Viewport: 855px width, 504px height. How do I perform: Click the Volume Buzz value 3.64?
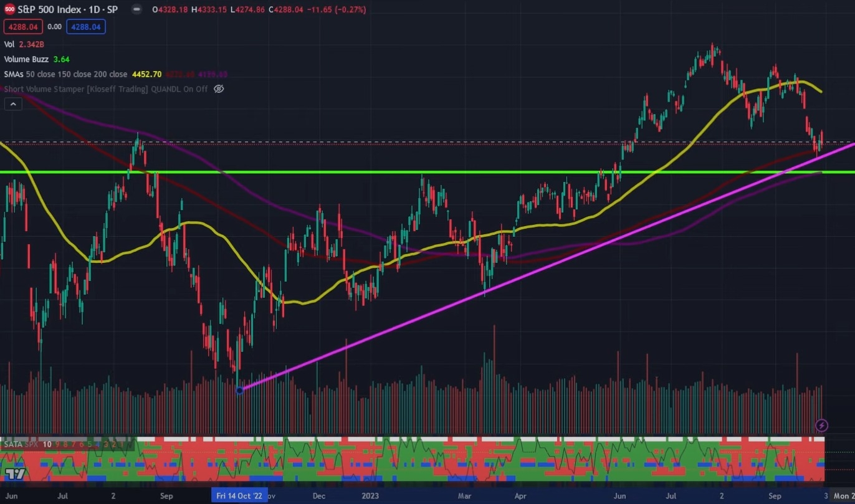pos(62,59)
